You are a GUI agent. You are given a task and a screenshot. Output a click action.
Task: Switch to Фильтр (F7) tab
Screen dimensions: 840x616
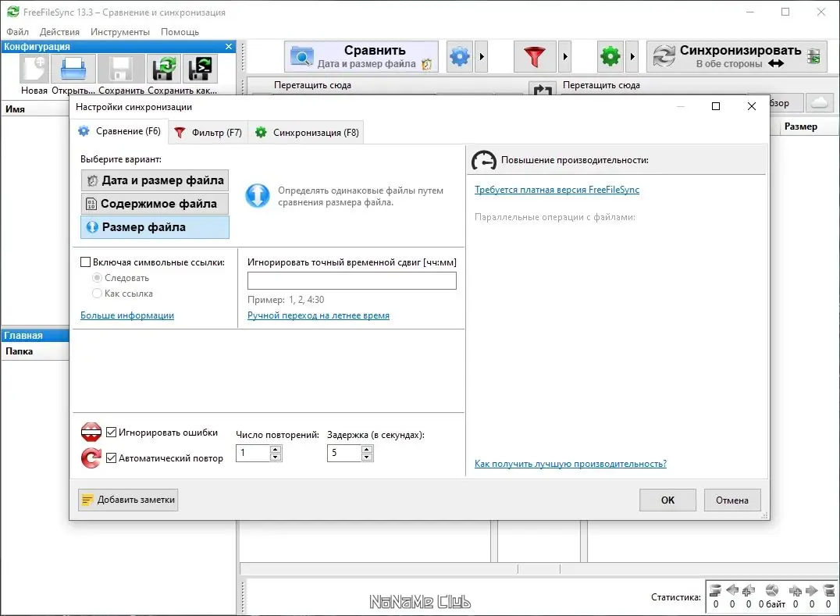209,132
